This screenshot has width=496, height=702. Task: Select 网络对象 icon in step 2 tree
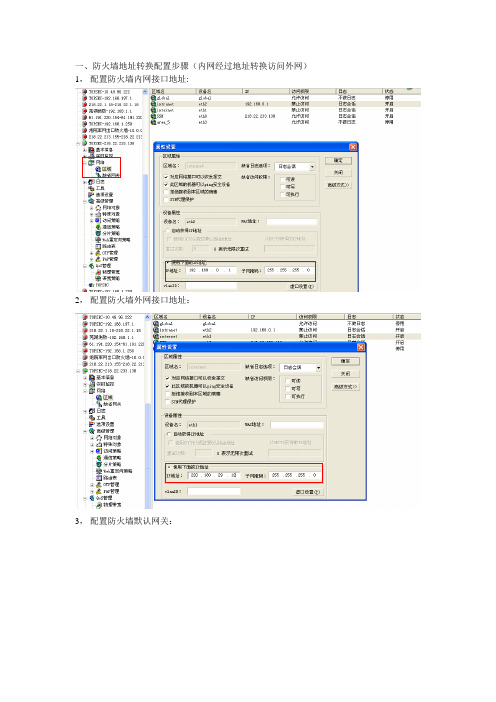pos(99,437)
